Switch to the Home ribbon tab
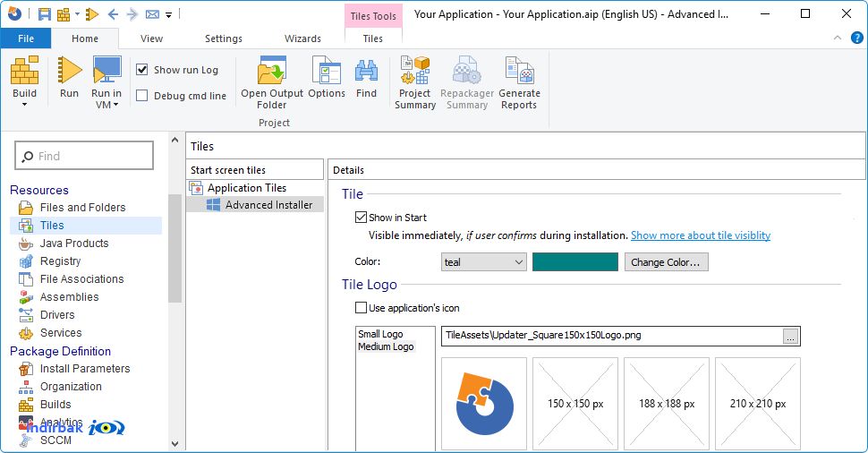868x453 pixels. pos(85,38)
